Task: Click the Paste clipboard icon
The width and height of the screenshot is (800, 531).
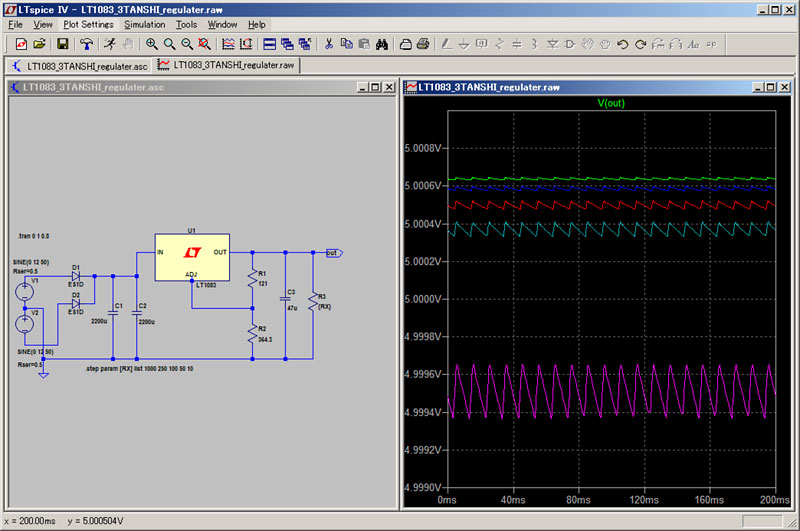Action: tap(364, 44)
